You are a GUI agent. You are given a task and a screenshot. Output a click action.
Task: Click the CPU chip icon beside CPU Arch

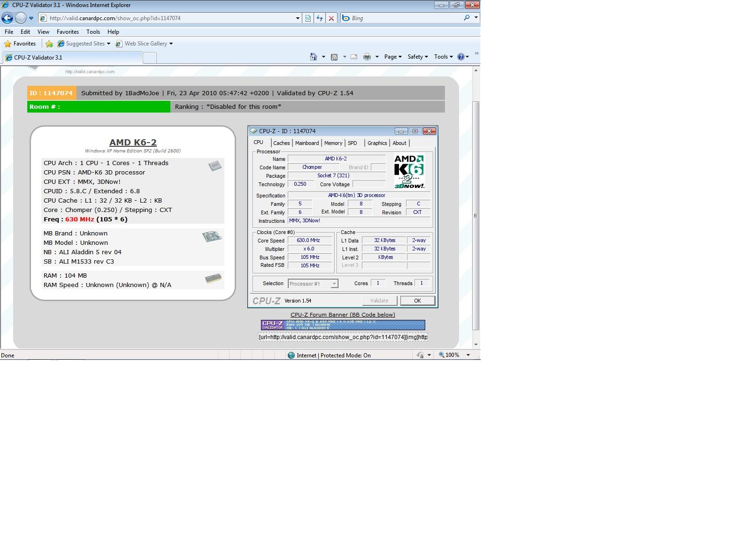pos(215,166)
